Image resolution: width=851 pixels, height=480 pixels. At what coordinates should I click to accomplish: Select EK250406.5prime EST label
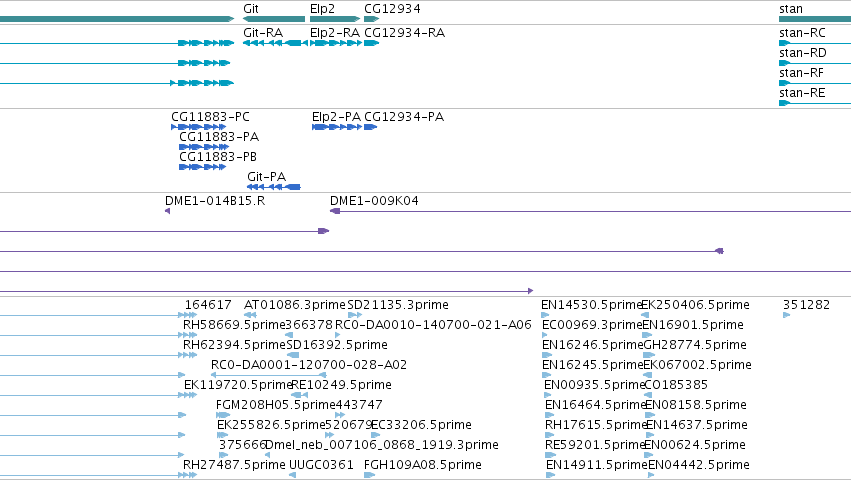click(x=695, y=305)
